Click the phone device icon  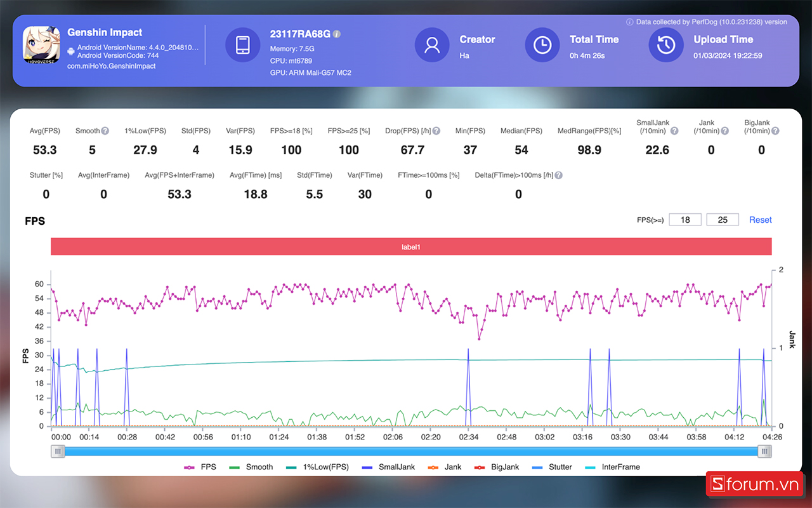coord(243,46)
